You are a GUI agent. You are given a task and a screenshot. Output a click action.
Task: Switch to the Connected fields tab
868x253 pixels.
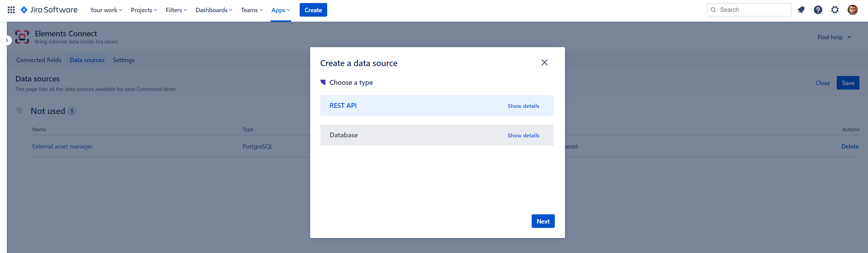[x=39, y=60]
